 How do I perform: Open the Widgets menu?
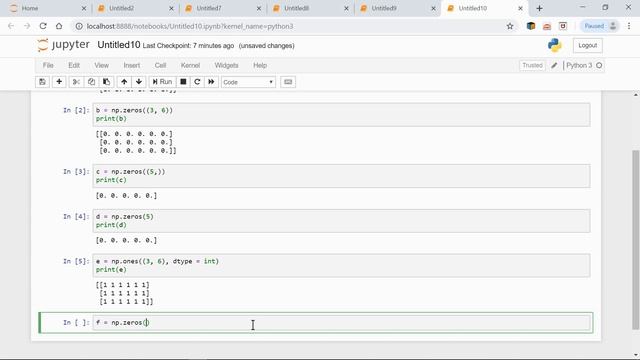coord(226,65)
